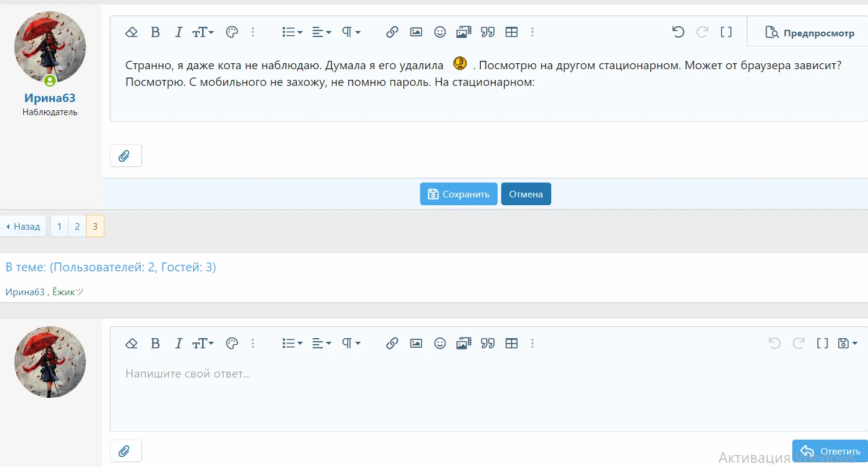
Task: Insert a table in the top editor
Action: (x=512, y=32)
